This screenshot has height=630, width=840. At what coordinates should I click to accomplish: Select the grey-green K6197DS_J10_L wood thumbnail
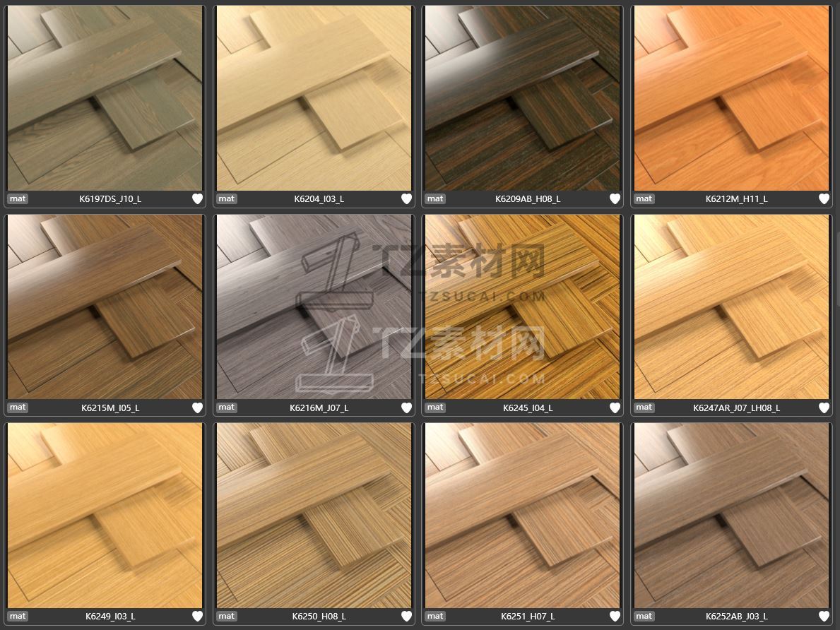[105, 98]
